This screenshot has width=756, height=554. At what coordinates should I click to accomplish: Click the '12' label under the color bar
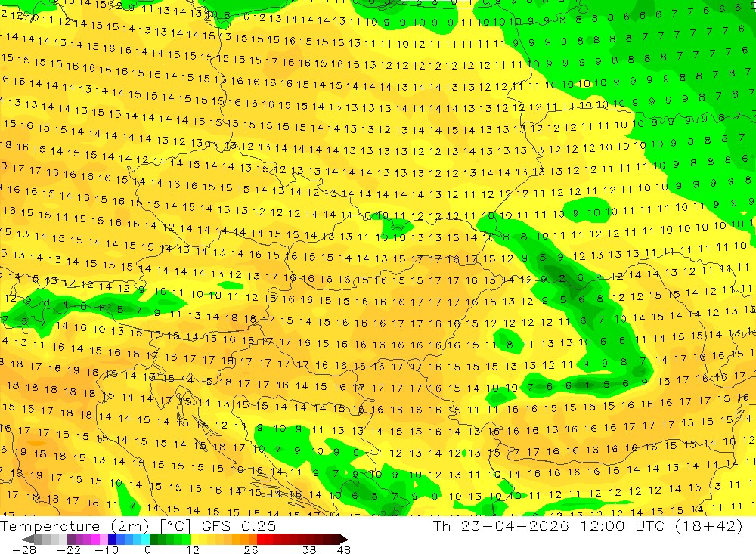[x=192, y=549]
